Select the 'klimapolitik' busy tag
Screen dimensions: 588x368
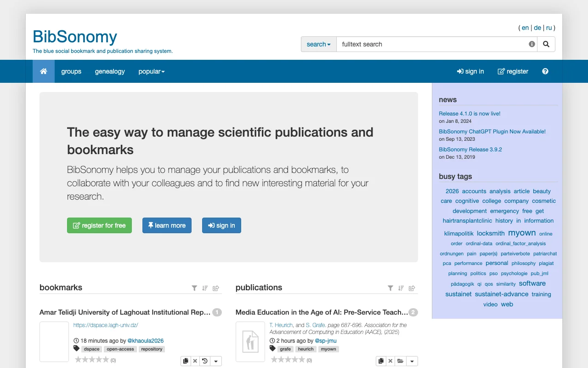click(x=458, y=234)
